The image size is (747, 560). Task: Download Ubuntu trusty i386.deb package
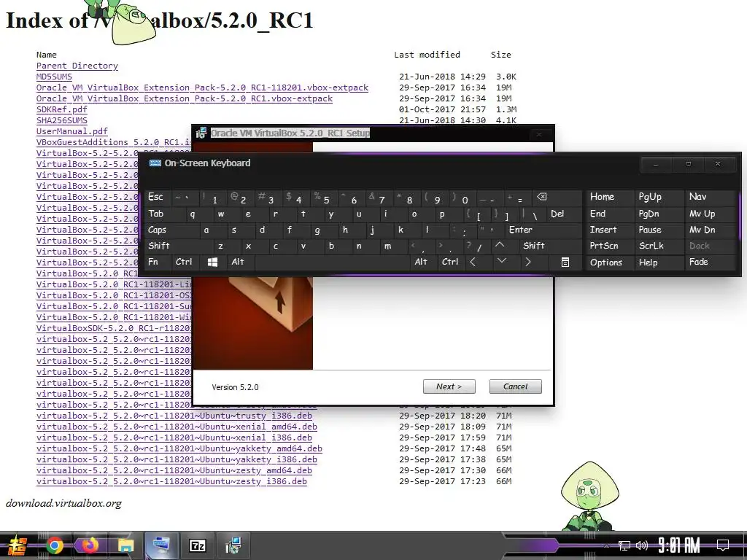[174, 416]
